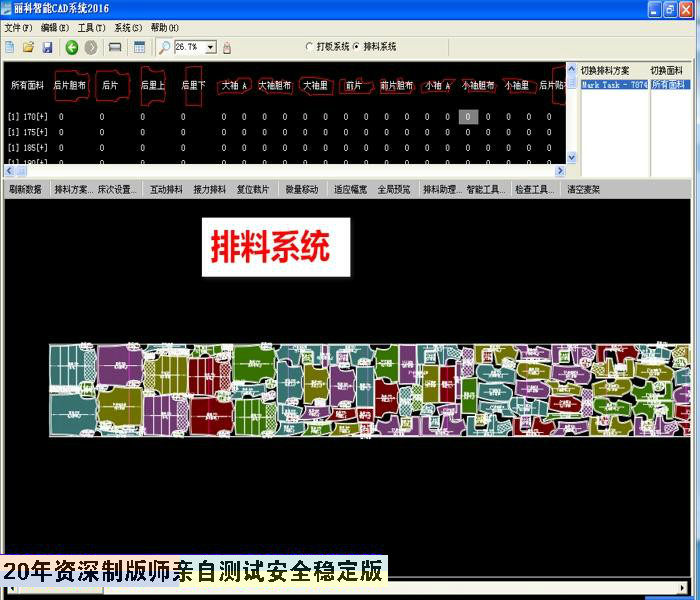Click inside the 26.7% zoom field
This screenshot has width=700, height=600.
point(189,47)
